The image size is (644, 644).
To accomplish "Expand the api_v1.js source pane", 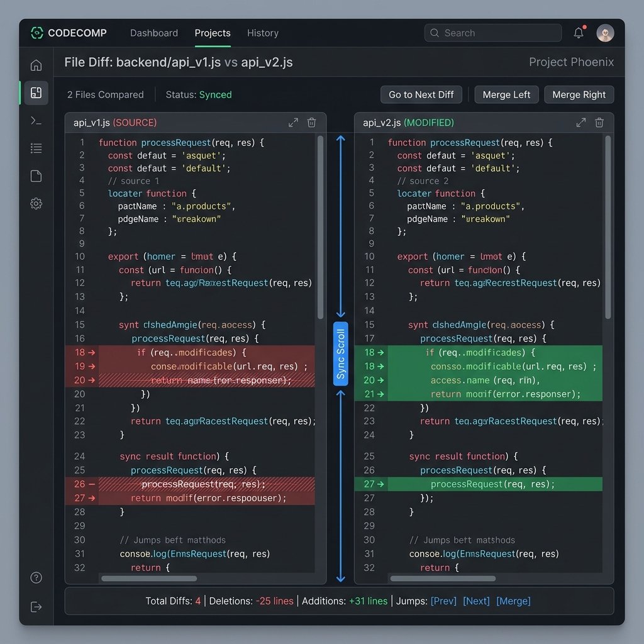I will [x=293, y=123].
